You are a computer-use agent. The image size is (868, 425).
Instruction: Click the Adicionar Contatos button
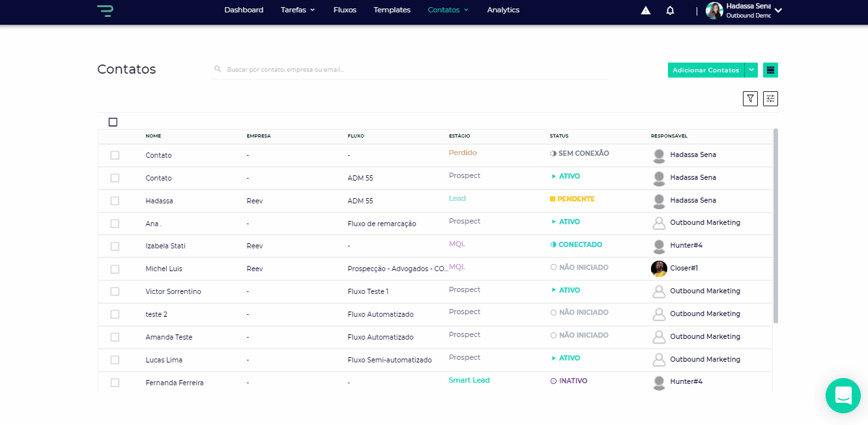(x=706, y=70)
